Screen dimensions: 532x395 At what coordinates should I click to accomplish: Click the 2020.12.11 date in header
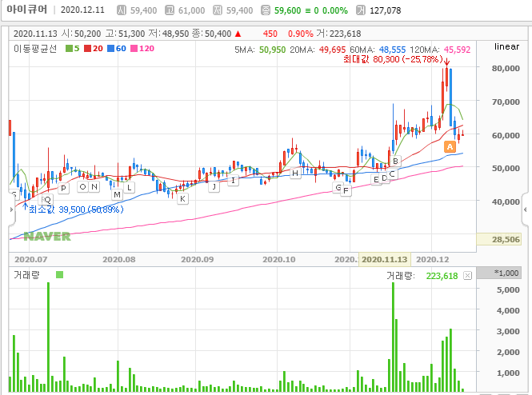tap(82, 10)
